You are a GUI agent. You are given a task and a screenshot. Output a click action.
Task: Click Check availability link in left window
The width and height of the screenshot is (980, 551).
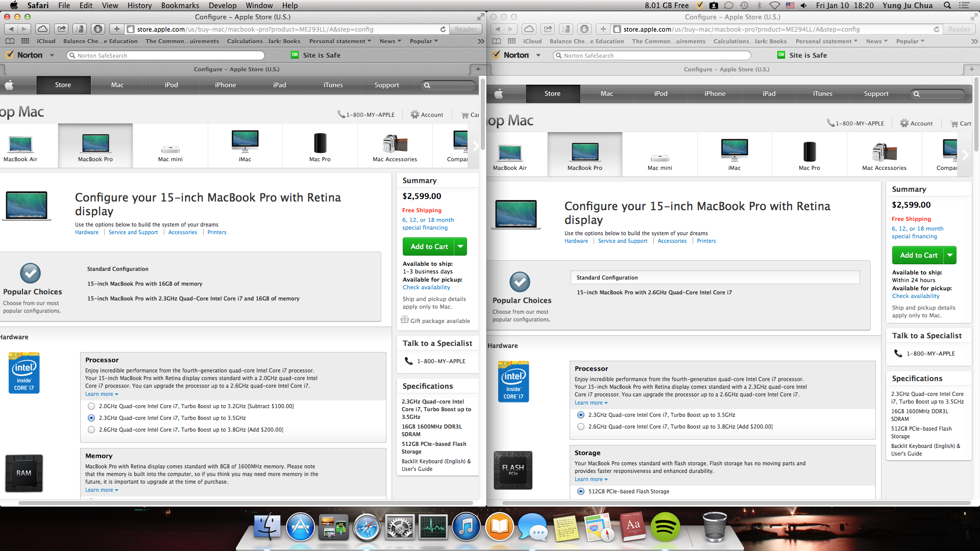426,287
